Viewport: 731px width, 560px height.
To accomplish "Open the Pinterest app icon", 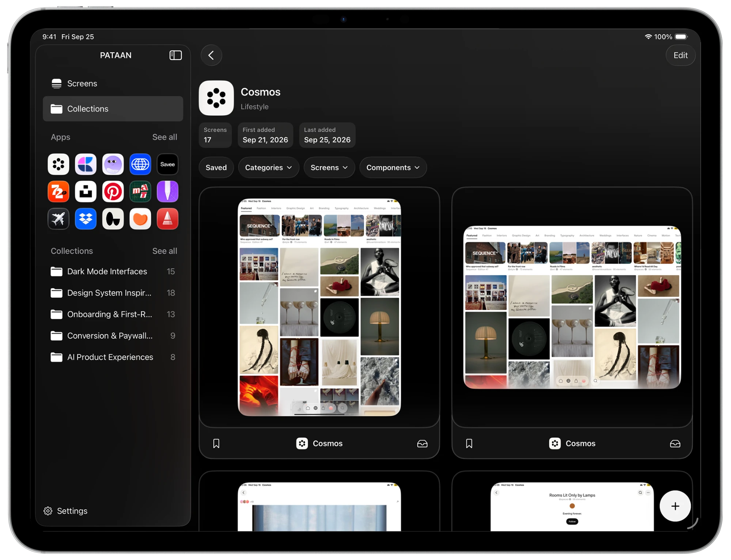I will (x=113, y=191).
